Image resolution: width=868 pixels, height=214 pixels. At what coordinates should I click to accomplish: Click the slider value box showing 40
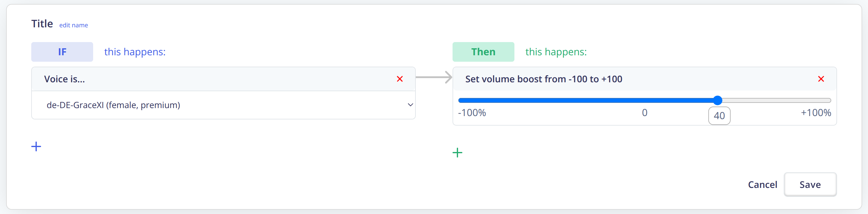click(719, 116)
